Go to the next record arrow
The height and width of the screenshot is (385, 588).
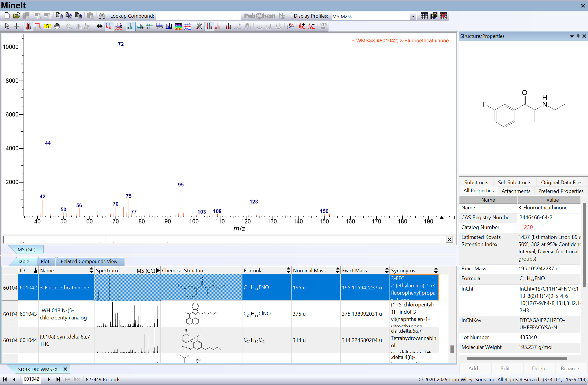point(49,379)
